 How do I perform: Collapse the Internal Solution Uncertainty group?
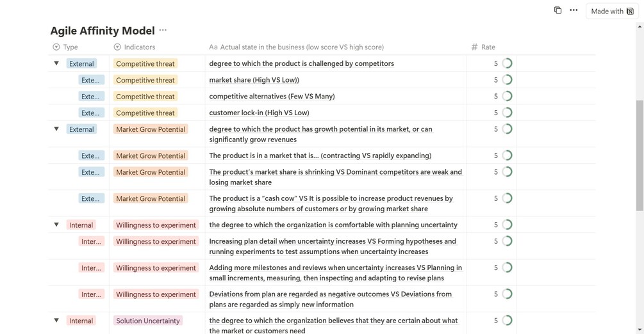click(56, 321)
